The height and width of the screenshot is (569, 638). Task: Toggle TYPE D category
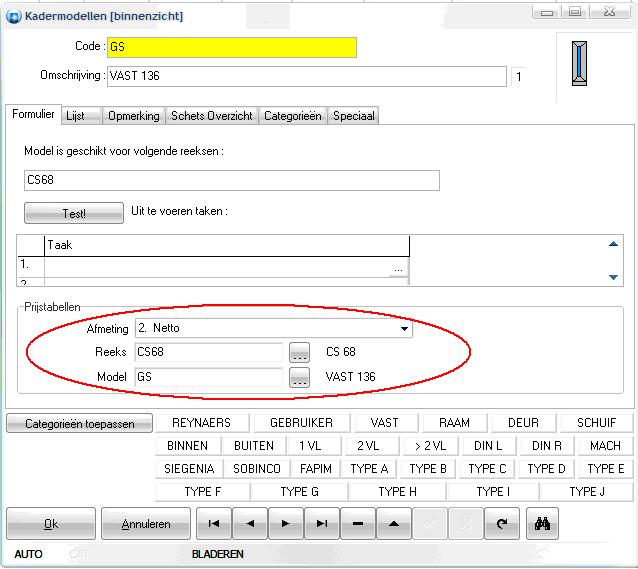546,469
